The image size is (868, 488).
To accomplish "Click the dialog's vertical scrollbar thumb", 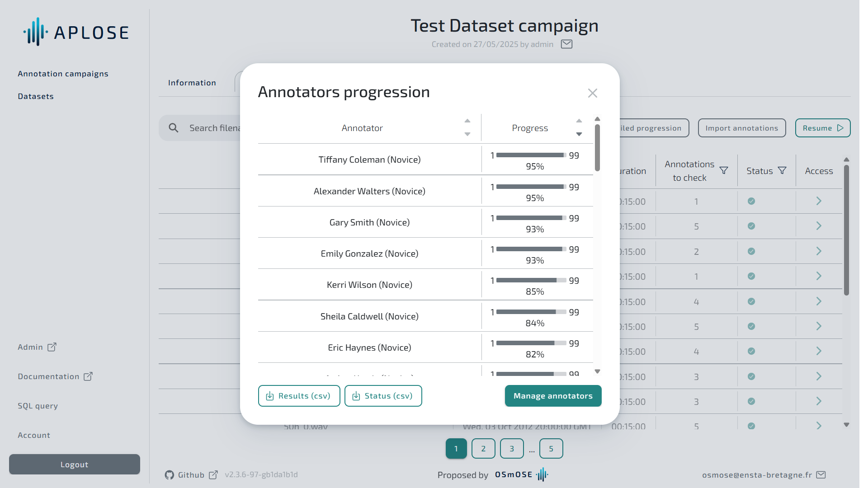I will 597,148.
